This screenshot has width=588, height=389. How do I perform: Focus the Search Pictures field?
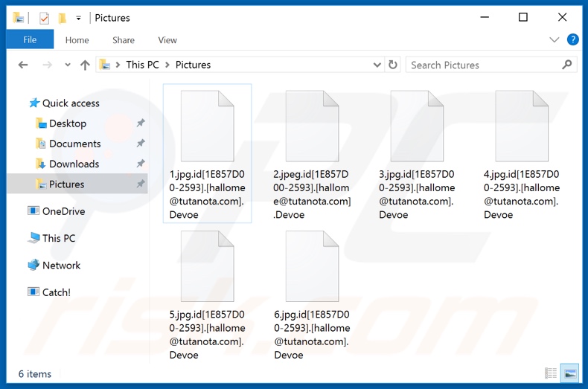click(484, 65)
